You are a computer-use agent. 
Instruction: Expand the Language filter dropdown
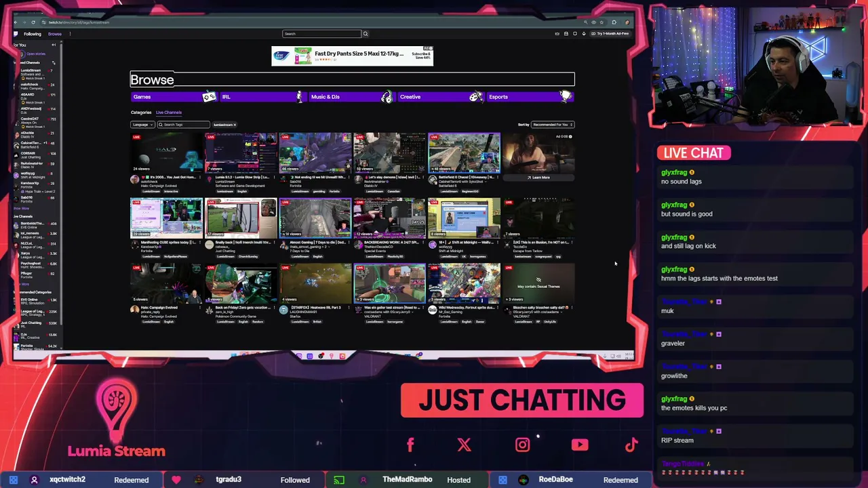click(x=142, y=125)
